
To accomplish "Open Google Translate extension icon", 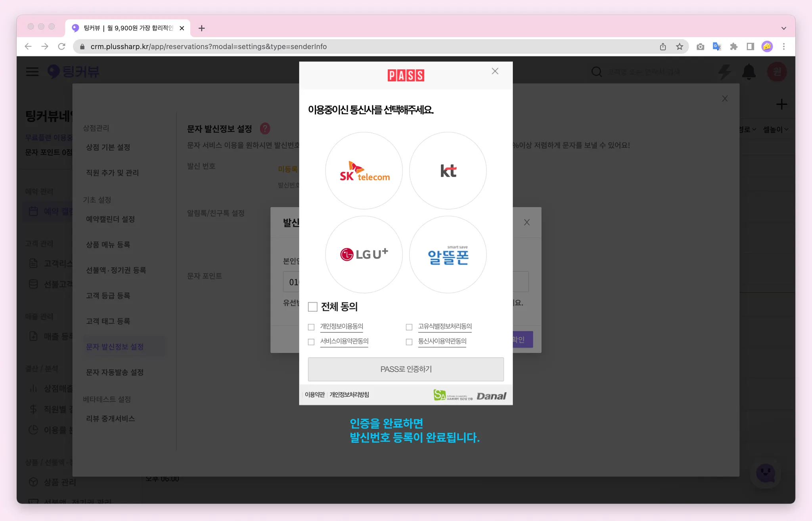I will [716, 47].
